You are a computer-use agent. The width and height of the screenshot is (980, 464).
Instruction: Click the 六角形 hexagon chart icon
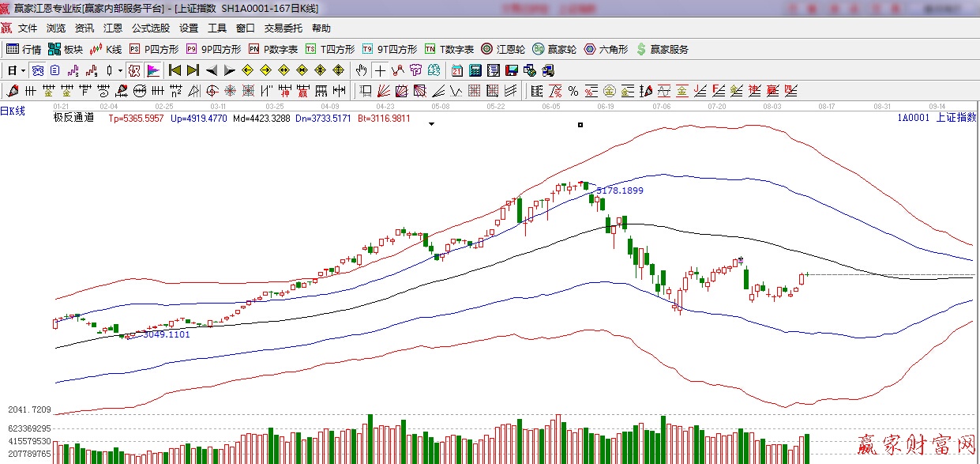click(606, 49)
